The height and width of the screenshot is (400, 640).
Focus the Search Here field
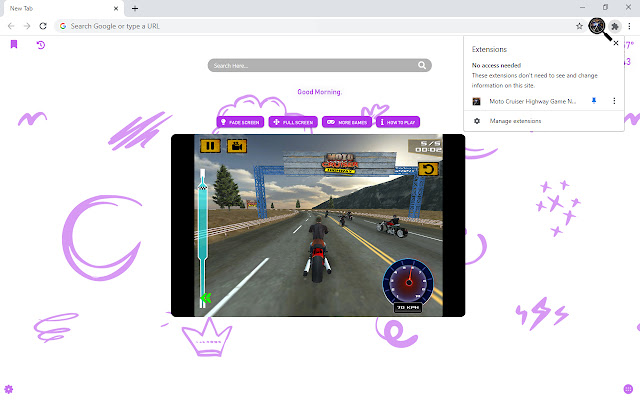coord(320,65)
